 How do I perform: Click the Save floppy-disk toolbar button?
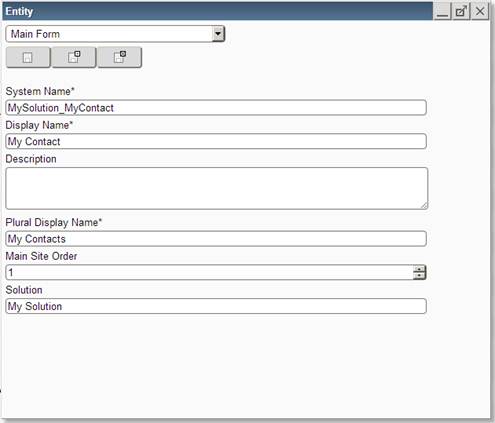(x=28, y=57)
